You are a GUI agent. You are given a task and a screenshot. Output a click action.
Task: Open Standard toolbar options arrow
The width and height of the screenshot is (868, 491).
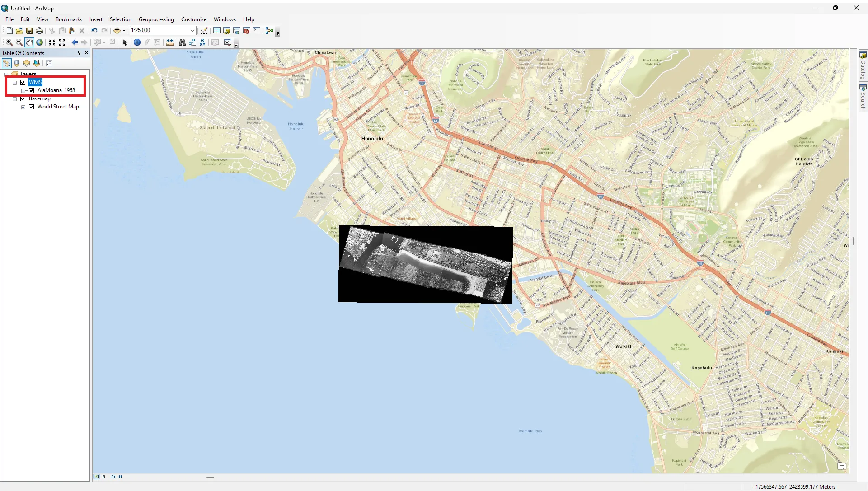click(277, 32)
